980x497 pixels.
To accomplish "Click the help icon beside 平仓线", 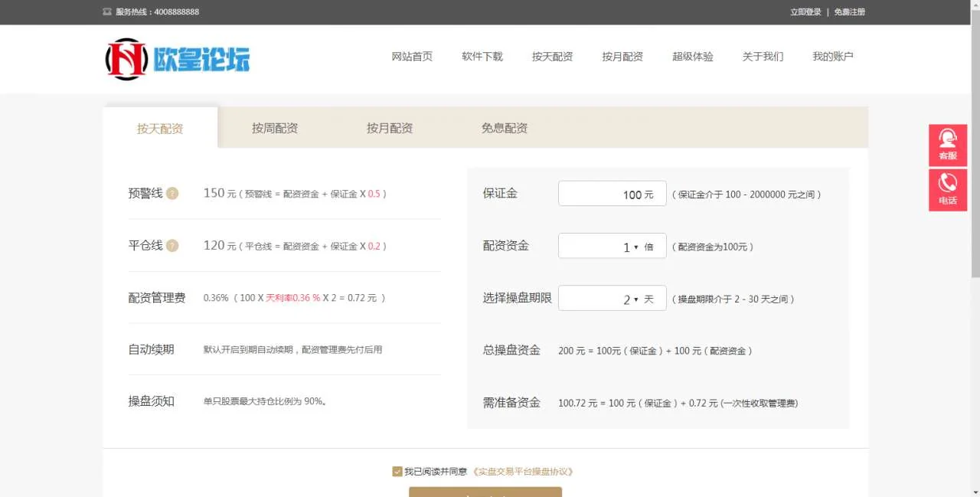I will [x=172, y=246].
